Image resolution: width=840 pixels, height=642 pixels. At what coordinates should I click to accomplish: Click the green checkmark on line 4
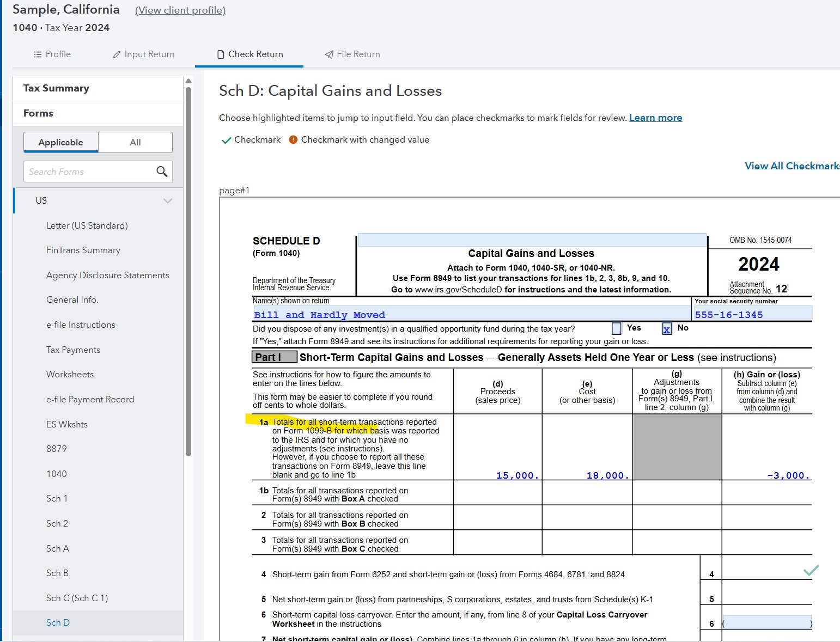pos(811,570)
